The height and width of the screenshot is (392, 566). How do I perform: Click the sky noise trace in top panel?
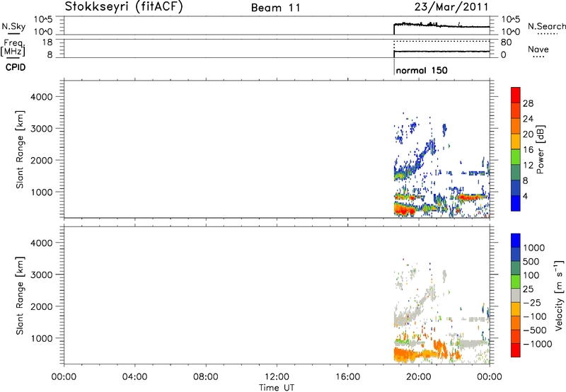pyautogui.click(x=441, y=25)
